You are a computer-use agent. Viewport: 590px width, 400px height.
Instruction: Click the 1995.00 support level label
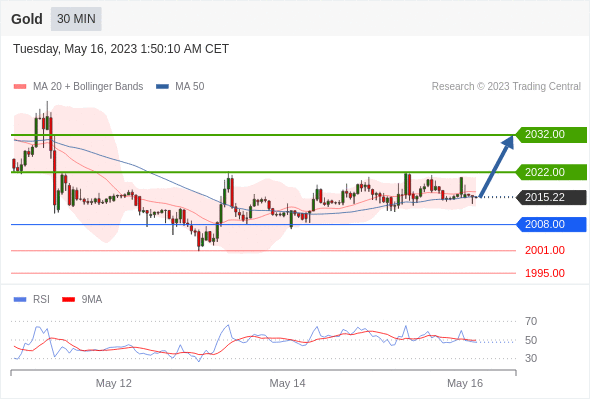click(x=545, y=273)
